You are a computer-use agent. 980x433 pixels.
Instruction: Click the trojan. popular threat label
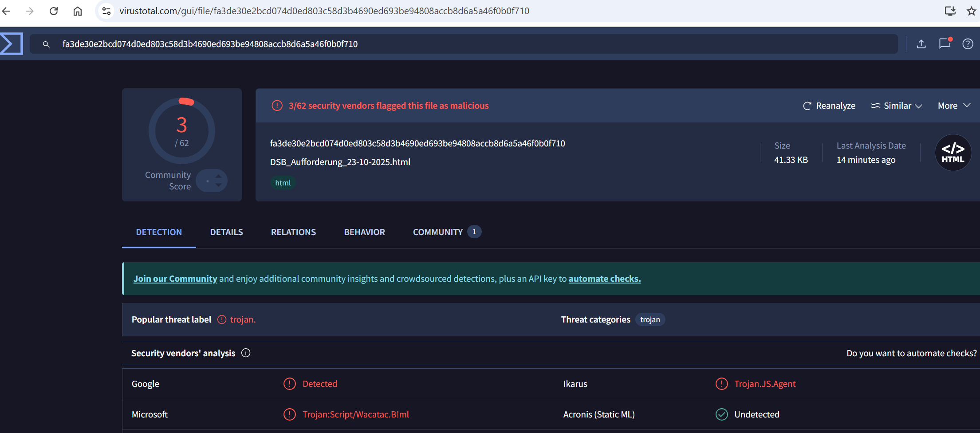pyautogui.click(x=243, y=319)
